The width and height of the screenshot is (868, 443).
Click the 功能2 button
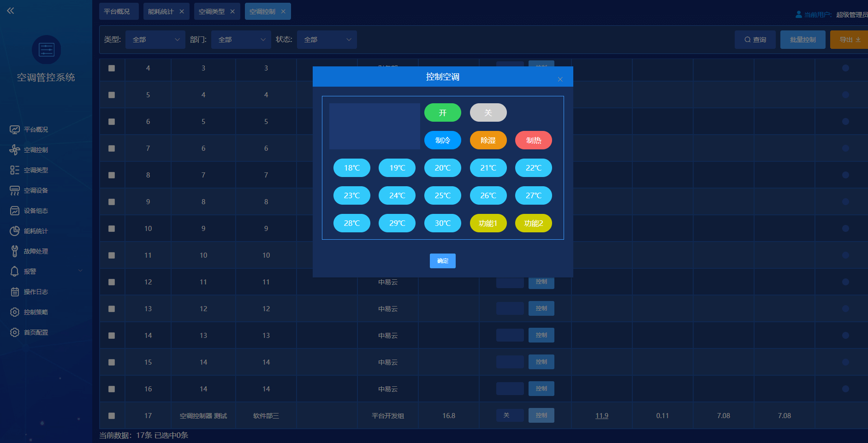click(x=534, y=223)
